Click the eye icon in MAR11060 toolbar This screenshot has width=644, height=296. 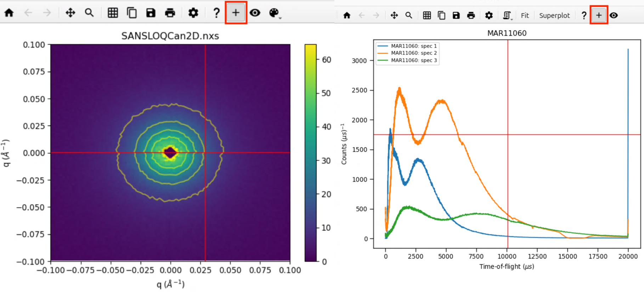(x=614, y=16)
